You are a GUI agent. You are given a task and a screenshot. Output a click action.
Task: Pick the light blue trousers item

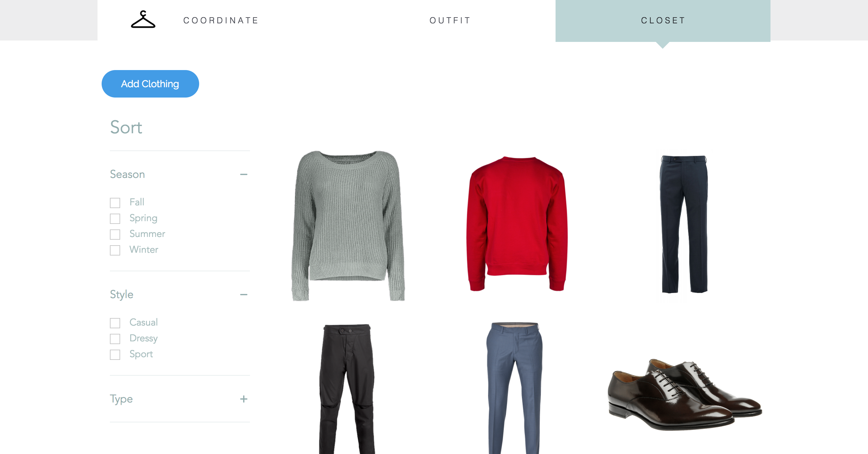(x=514, y=388)
